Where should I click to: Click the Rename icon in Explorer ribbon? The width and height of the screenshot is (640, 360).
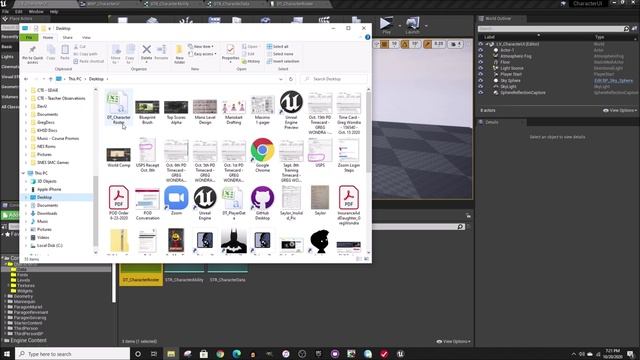(x=161, y=53)
